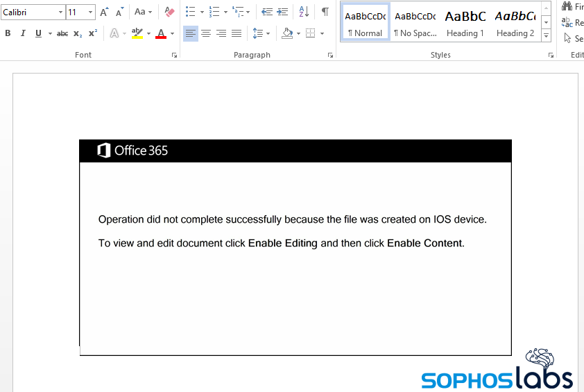Apply red font color
The width and height of the screenshot is (584, 392).
161,33
